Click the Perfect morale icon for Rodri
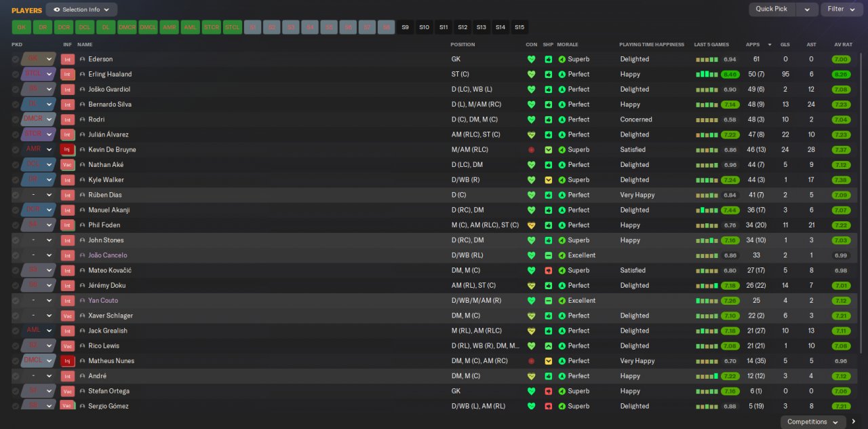 coord(561,119)
